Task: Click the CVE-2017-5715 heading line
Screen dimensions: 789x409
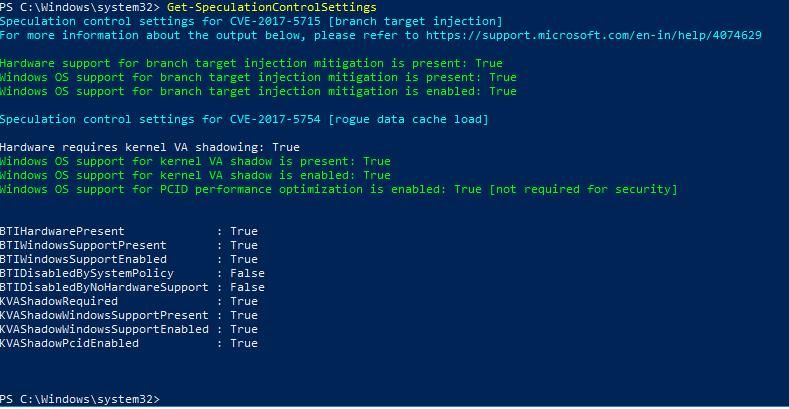Action: 251,22
